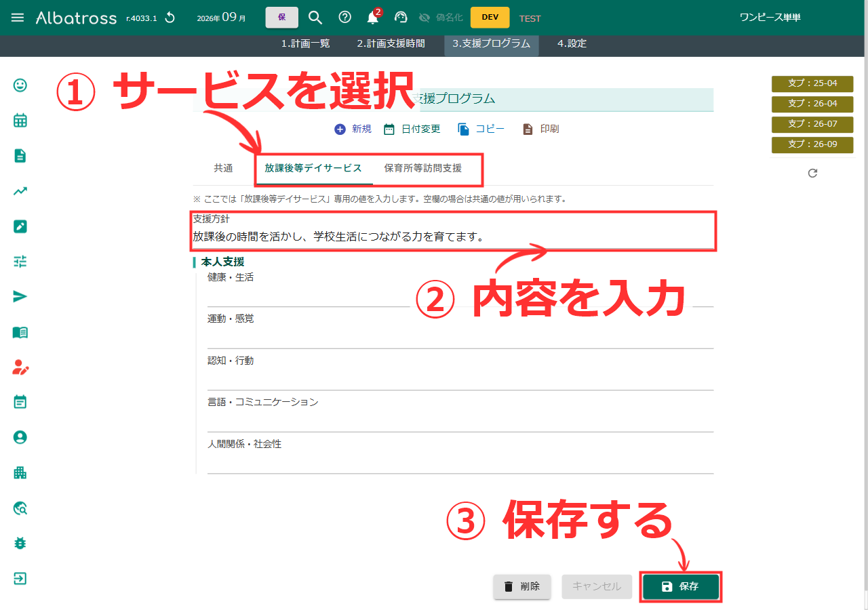Image resolution: width=868 pixels, height=610 pixels.
Task: Click the 印刷 toolbar item
Action: [540, 129]
